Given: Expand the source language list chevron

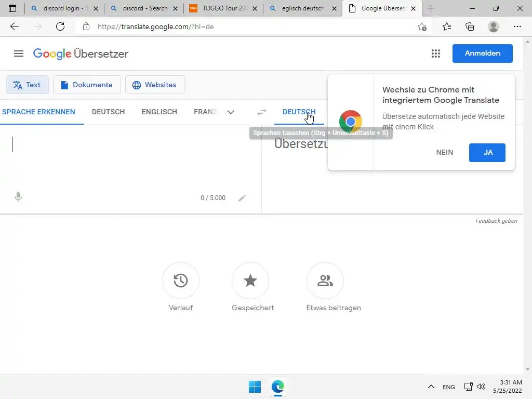Looking at the screenshot, I should (231, 112).
